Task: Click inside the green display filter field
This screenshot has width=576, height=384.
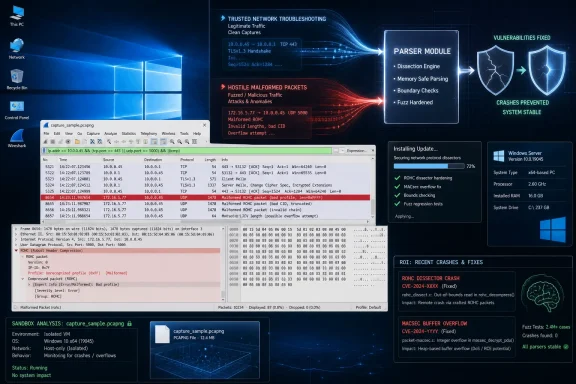Action: click(189, 151)
